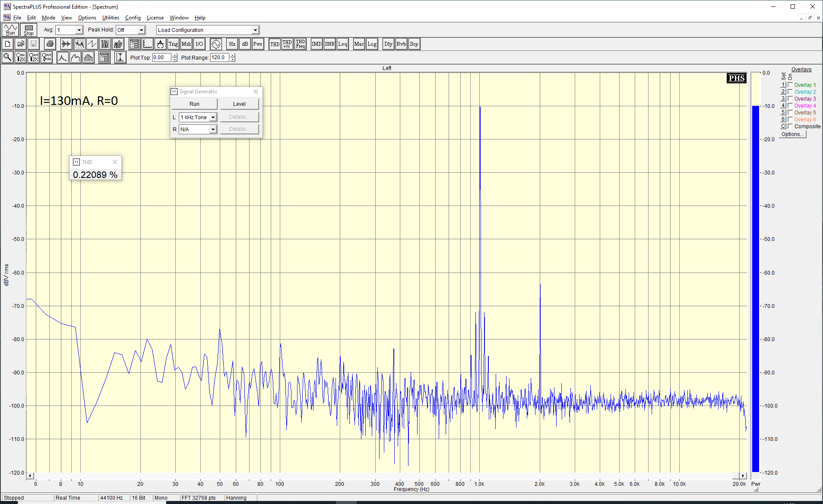Click the Mac macro icon
Viewport: 823px width, 504px height.
[x=359, y=44]
